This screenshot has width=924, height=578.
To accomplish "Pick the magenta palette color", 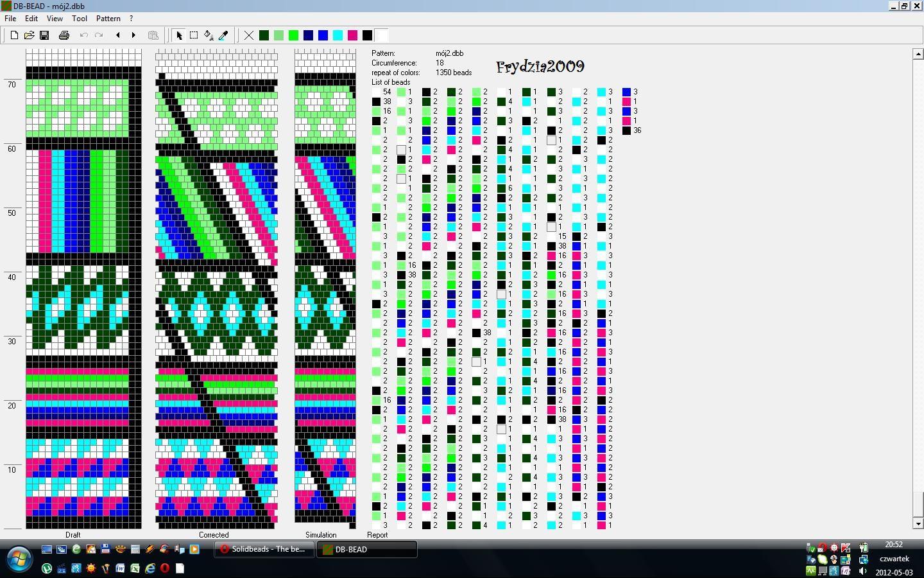I will coord(352,35).
